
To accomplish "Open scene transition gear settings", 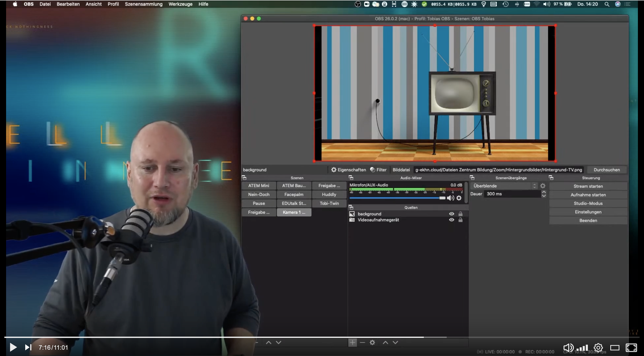I will point(542,186).
